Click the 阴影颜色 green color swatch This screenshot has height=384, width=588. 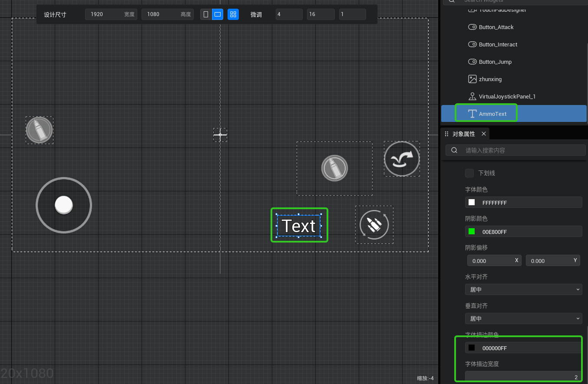pos(472,231)
